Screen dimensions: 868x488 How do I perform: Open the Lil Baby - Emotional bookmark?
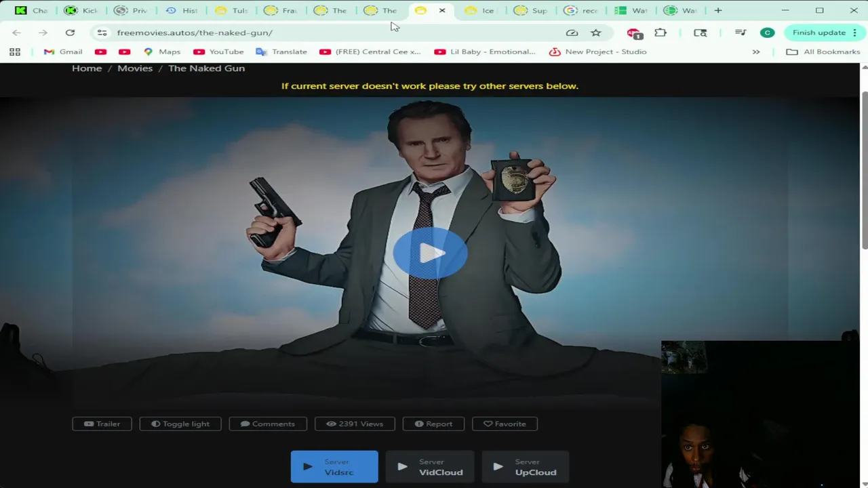(485, 52)
